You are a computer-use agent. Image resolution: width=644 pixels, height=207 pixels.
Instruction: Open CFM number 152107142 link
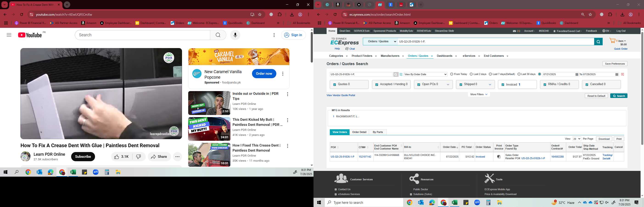click(x=365, y=157)
